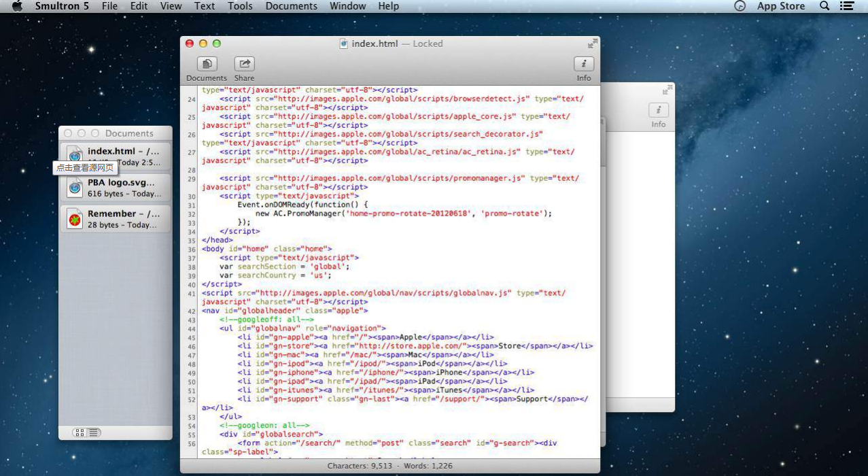Screen dimensions: 868x476
Task: Click the Locked label in window title
Action: [x=428, y=44]
